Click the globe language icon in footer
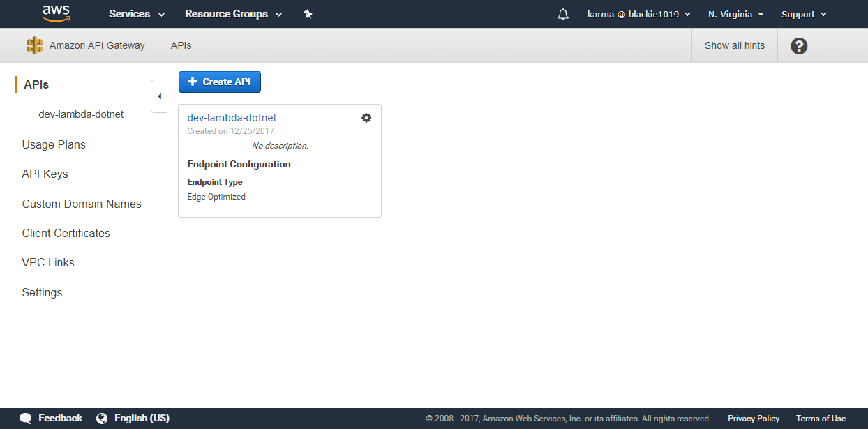 click(x=102, y=419)
